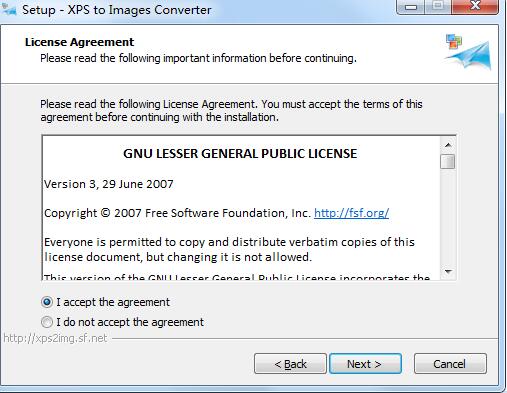The height and width of the screenshot is (393, 507).
Task: Minimize the setup window
Action: click(x=411, y=6)
